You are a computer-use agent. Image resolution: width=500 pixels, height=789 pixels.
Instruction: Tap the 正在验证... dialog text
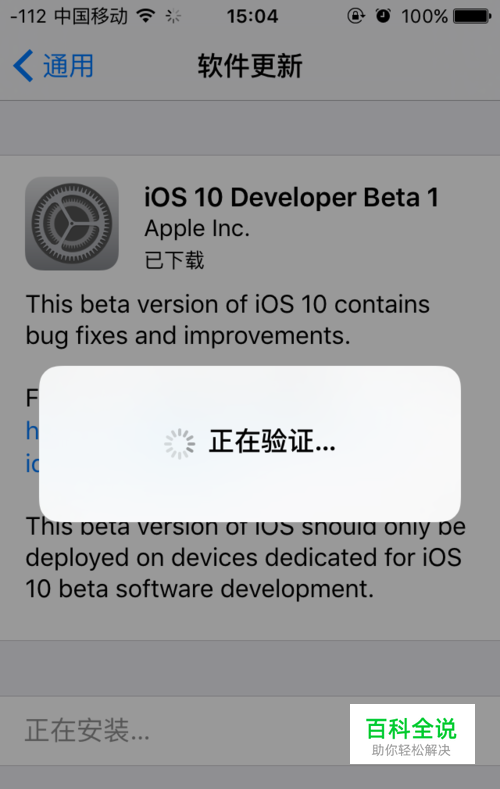pyautogui.click(x=272, y=441)
